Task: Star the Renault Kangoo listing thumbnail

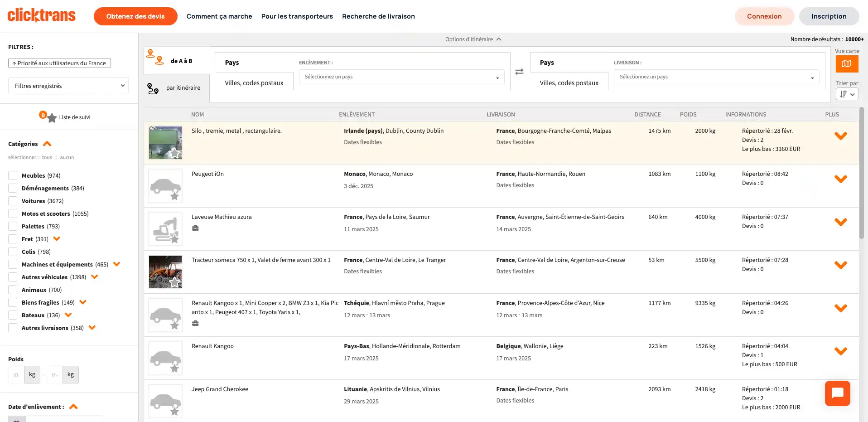Action: pos(174,369)
